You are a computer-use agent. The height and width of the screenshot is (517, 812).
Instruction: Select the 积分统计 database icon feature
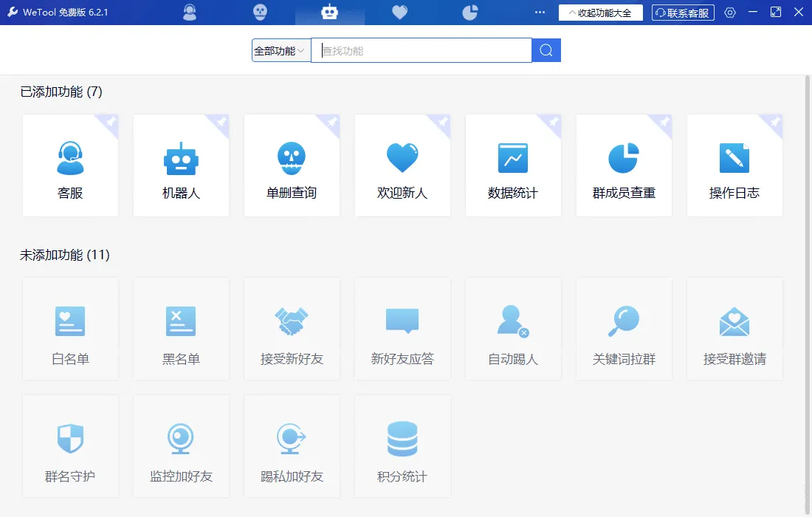click(402, 445)
